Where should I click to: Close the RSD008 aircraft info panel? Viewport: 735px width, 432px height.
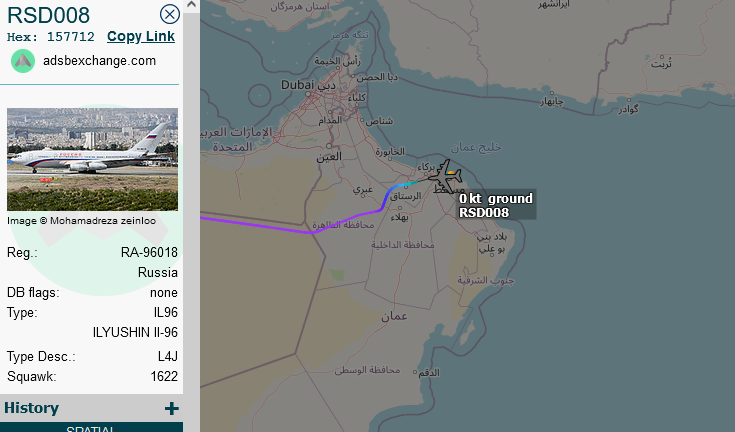[x=170, y=14]
